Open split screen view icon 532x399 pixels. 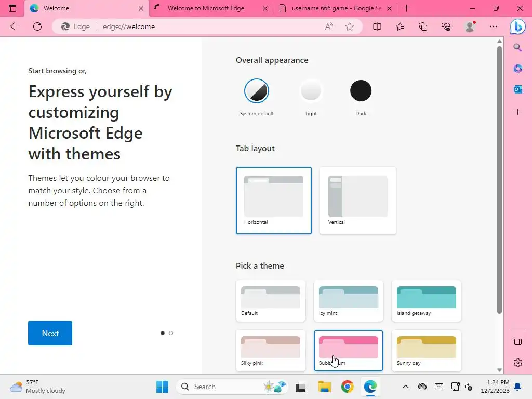377,26
